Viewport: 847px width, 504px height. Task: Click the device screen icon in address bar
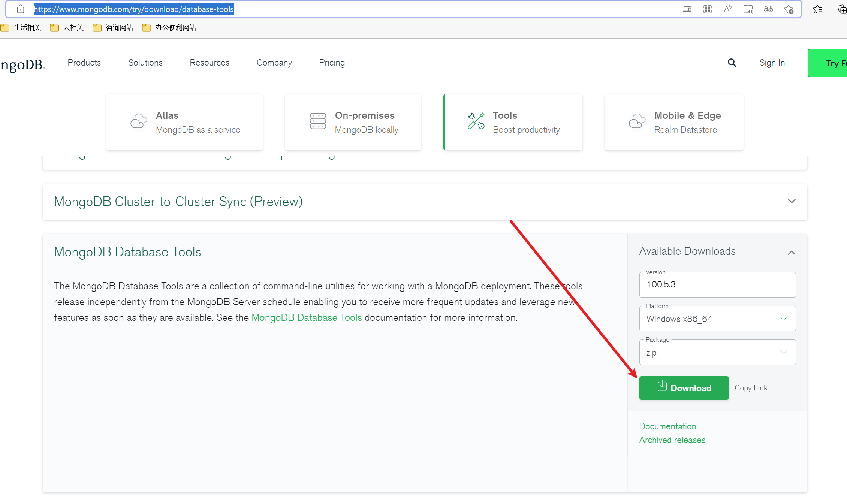pyautogui.click(x=687, y=9)
